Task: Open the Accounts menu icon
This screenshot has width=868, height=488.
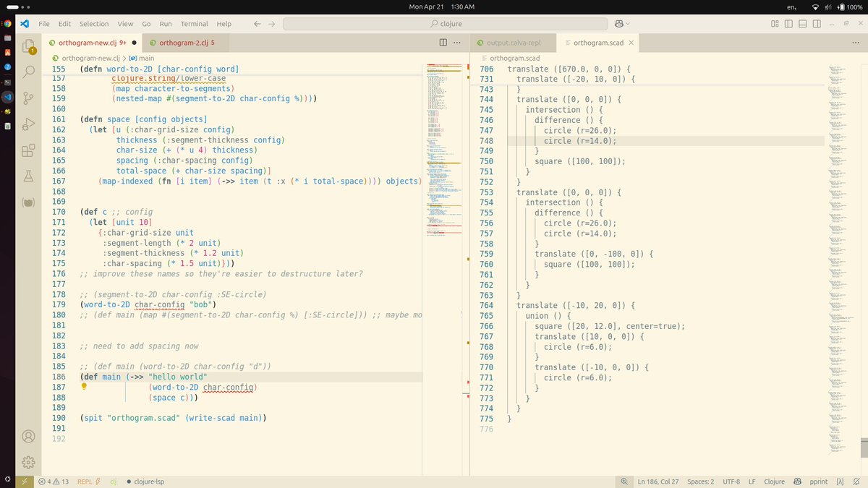Action: coord(29,436)
